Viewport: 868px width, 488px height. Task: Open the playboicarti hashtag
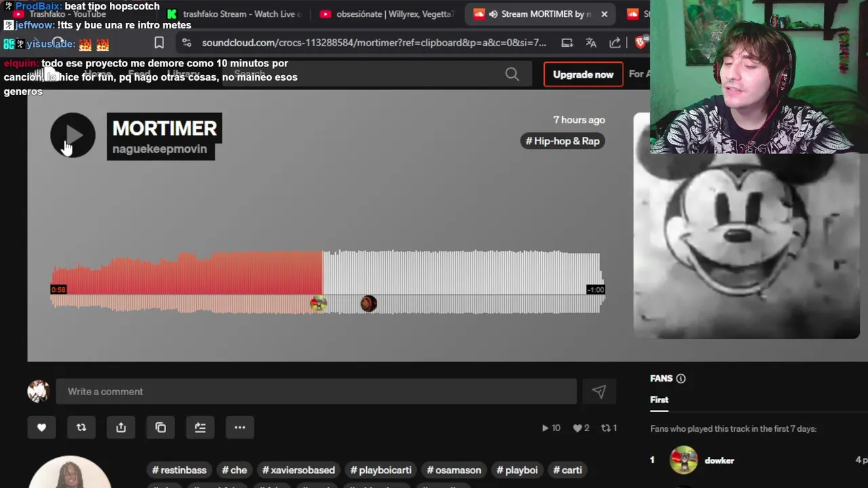pyautogui.click(x=380, y=470)
